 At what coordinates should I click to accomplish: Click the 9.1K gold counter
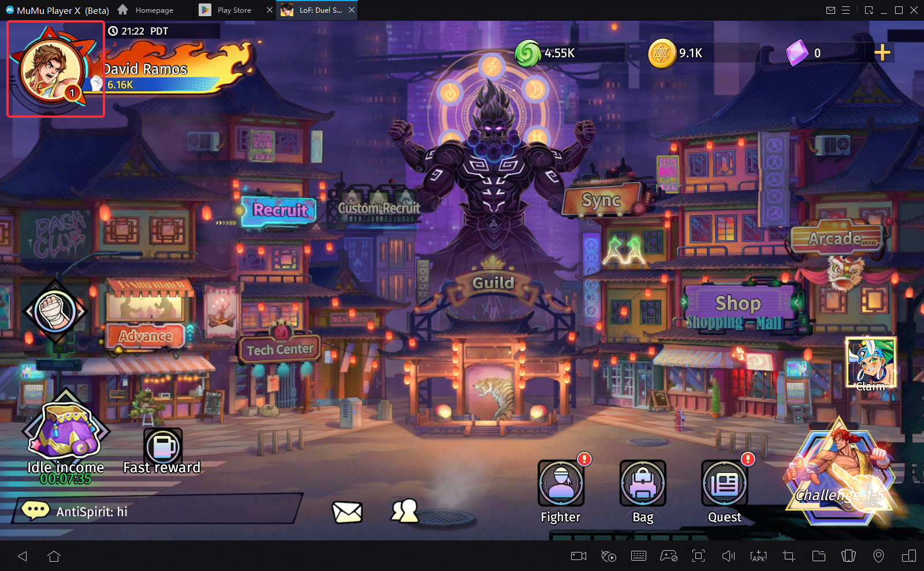(691, 53)
